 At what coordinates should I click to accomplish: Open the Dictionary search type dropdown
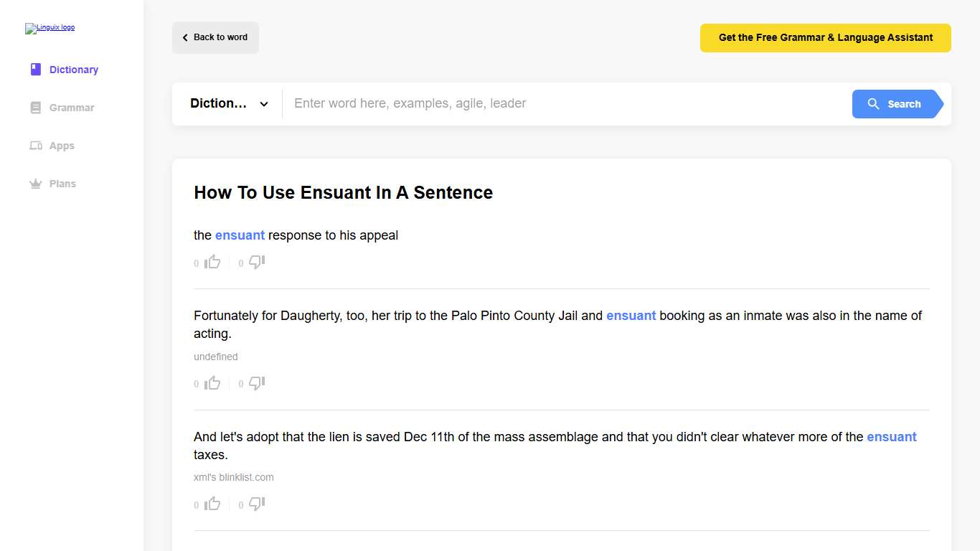(x=228, y=103)
